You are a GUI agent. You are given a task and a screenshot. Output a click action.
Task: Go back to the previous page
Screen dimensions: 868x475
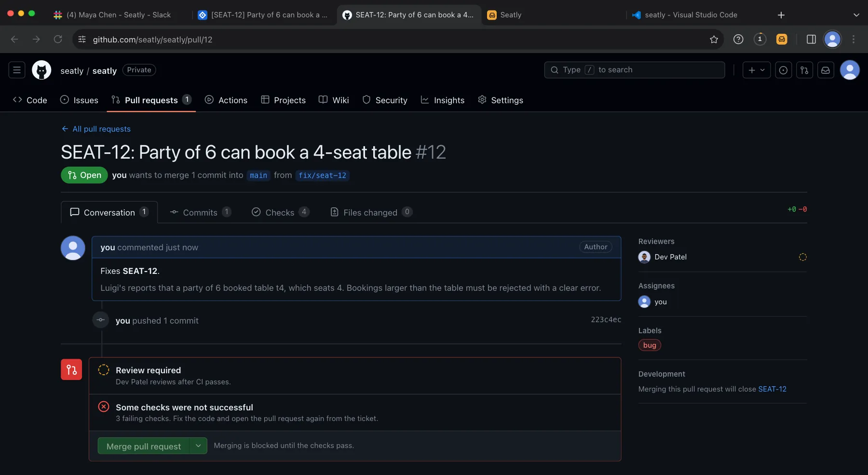click(x=14, y=40)
